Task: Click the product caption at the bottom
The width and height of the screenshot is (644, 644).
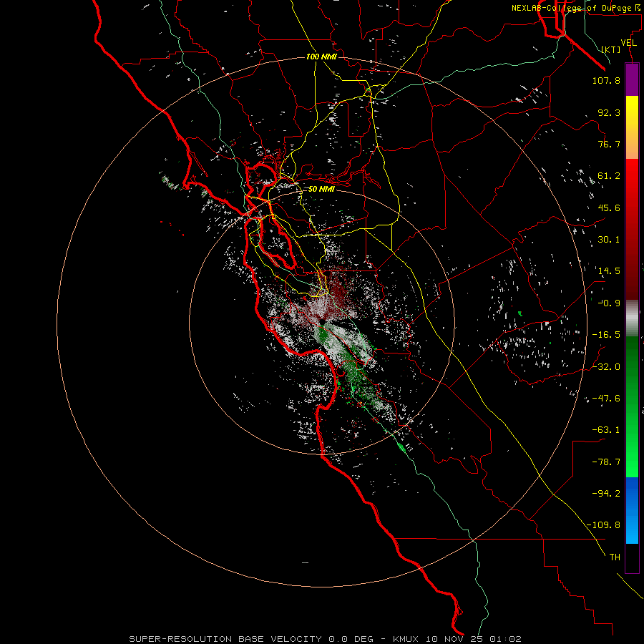Action: (x=326, y=639)
